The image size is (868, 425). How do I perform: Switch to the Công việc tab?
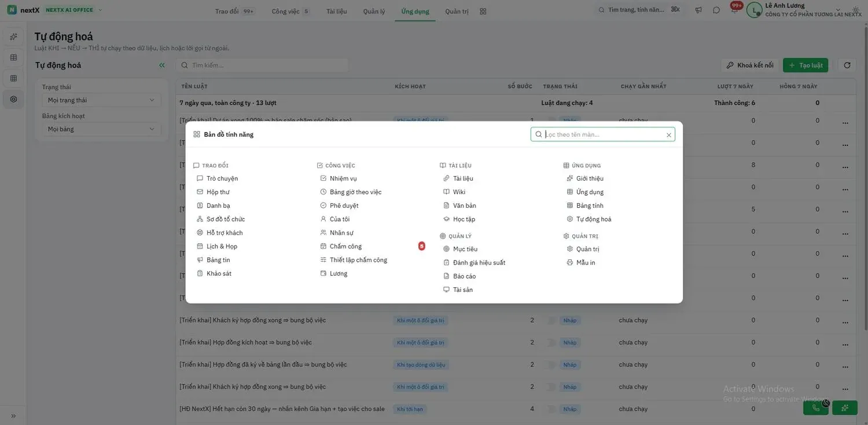pos(290,11)
